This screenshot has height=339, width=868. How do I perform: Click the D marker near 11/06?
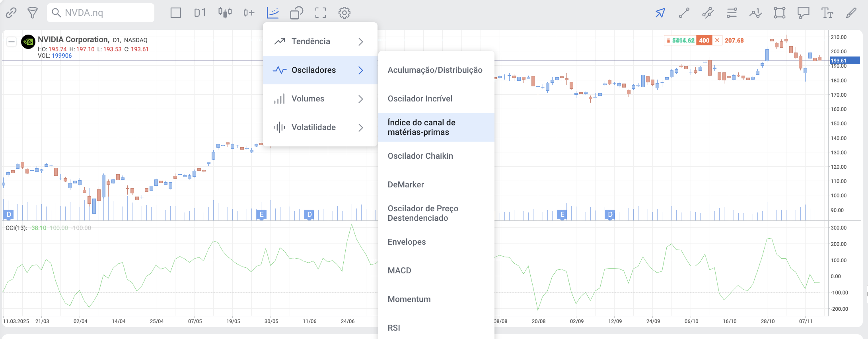[x=309, y=215]
